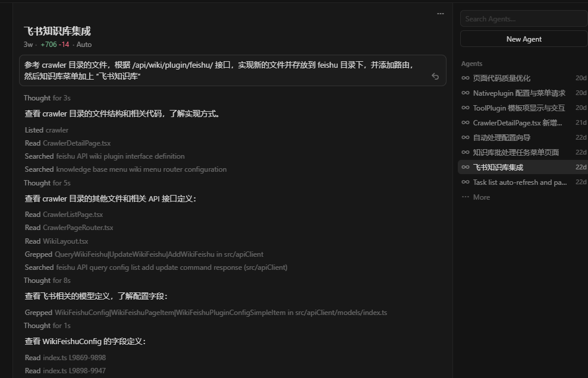Expand the 'Thought for 8s' reasoning block
The width and height of the screenshot is (588, 378).
pos(47,281)
